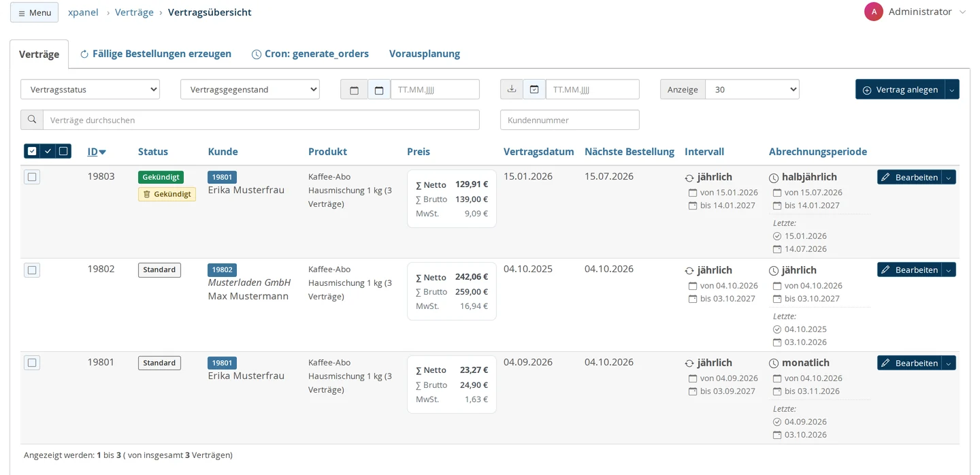Screen dimensions: 980x475
Task: Click check-circle icon beside 04.10.2025
Action: pos(777,329)
